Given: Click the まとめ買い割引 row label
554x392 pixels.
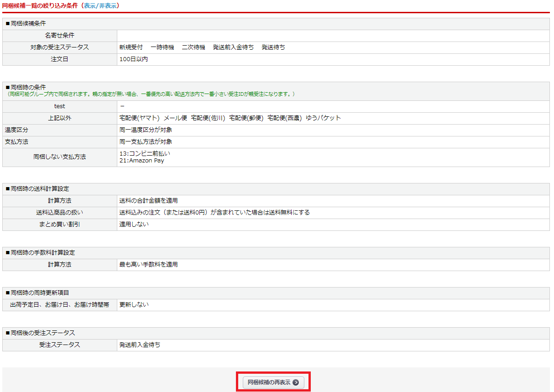Looking at the screenshot, I should point(59,225).
